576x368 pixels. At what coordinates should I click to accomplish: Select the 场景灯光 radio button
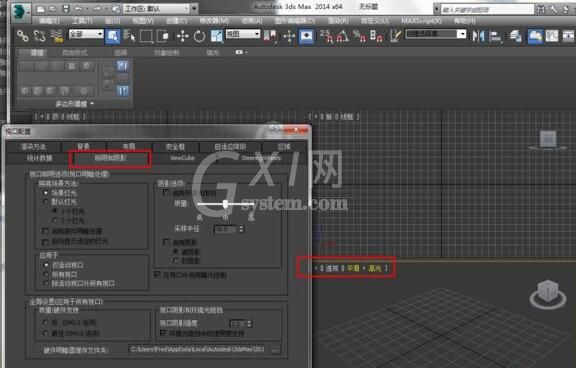pyautogui.click(x=46, y=192)
